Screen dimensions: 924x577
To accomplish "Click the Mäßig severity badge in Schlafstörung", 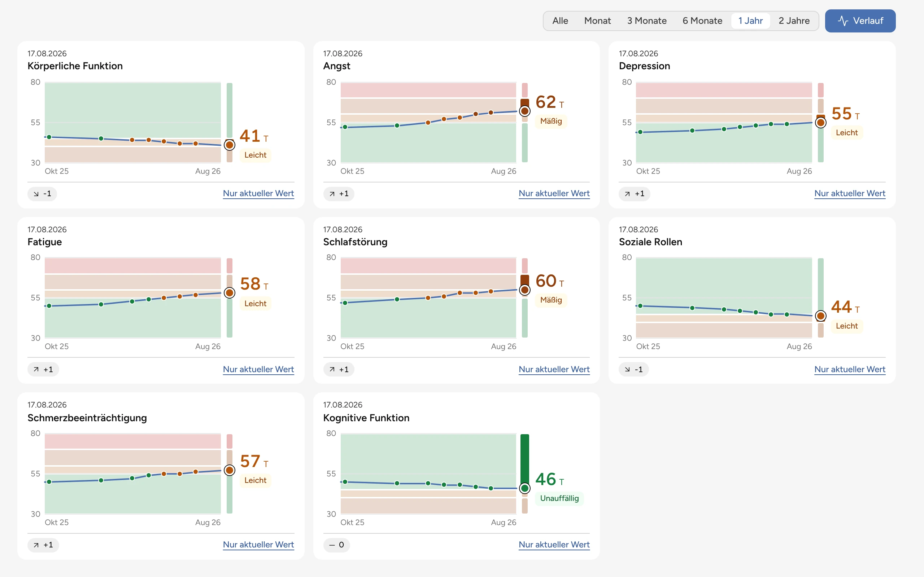I will pos(551,300).
